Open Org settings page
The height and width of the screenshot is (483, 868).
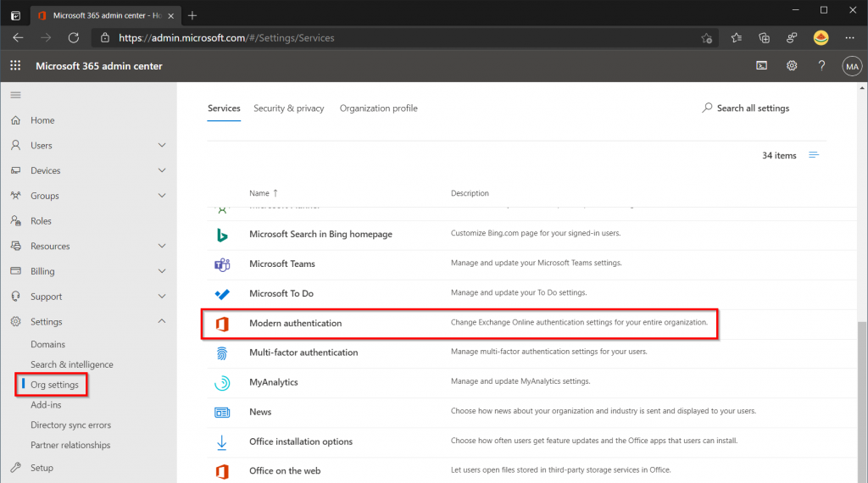pyautogui.click(x=54, y=385)
